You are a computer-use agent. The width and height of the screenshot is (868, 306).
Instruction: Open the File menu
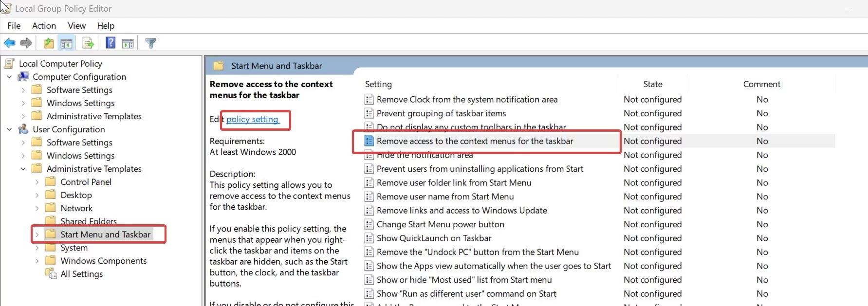point(14,26)
